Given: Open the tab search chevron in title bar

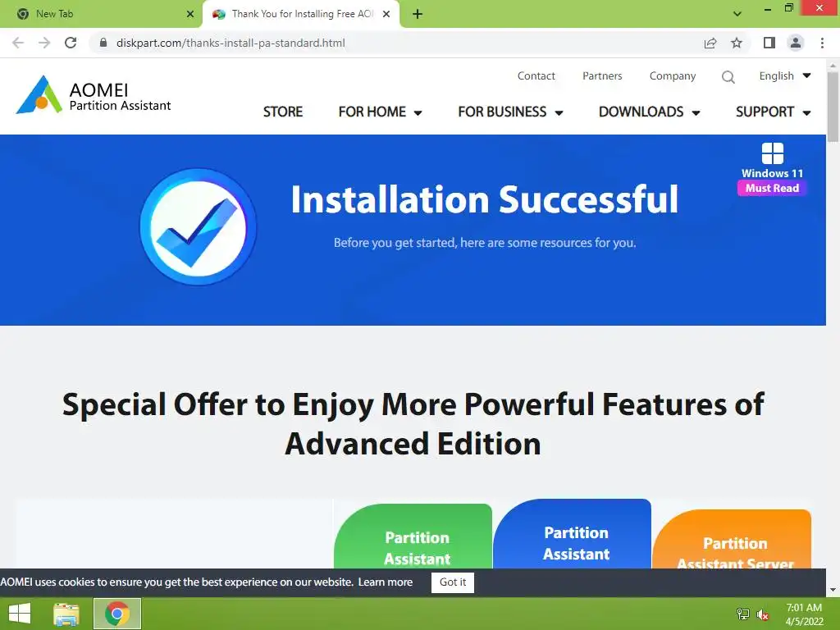Looking at the screenshot, I should click(737, 14).
